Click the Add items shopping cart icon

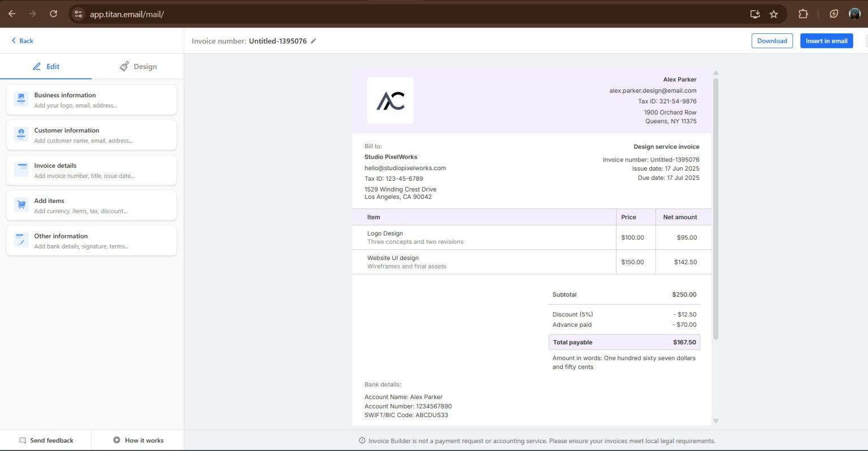[x=21, y=205]
